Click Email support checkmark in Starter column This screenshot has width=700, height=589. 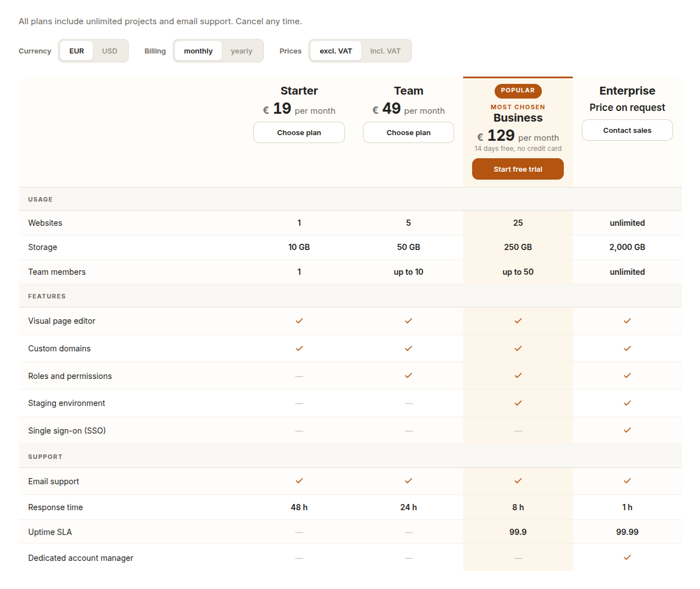pos(299,481)
